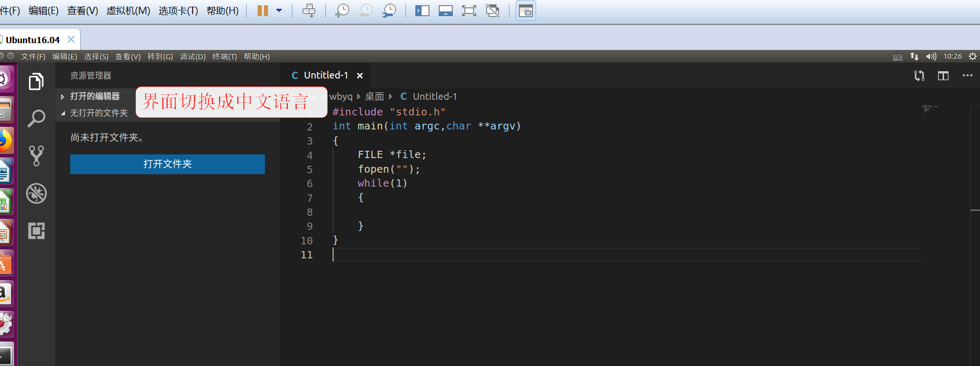Open the Search view in activity bar

click(x=36, y=119)
